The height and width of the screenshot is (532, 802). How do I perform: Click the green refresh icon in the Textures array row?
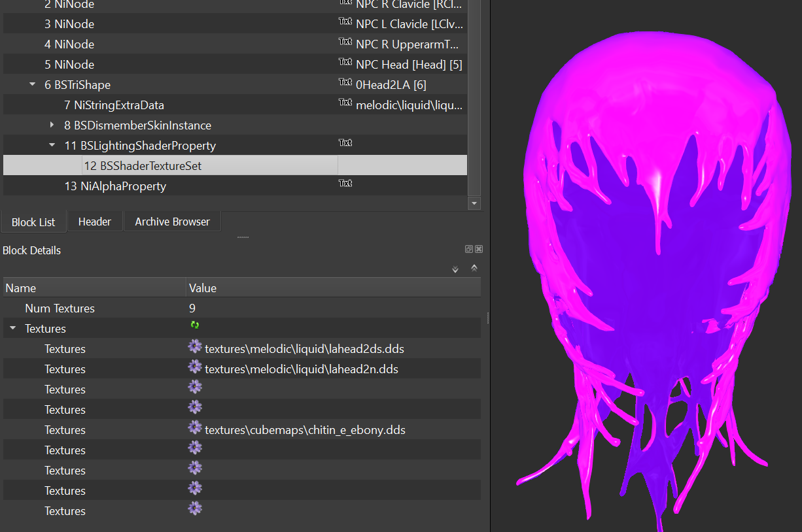tap(195, 325)
